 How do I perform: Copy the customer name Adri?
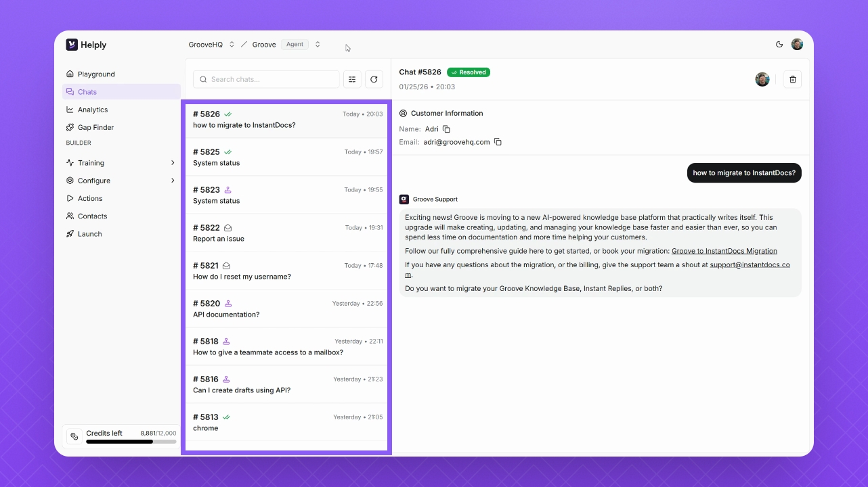point(446,129)
